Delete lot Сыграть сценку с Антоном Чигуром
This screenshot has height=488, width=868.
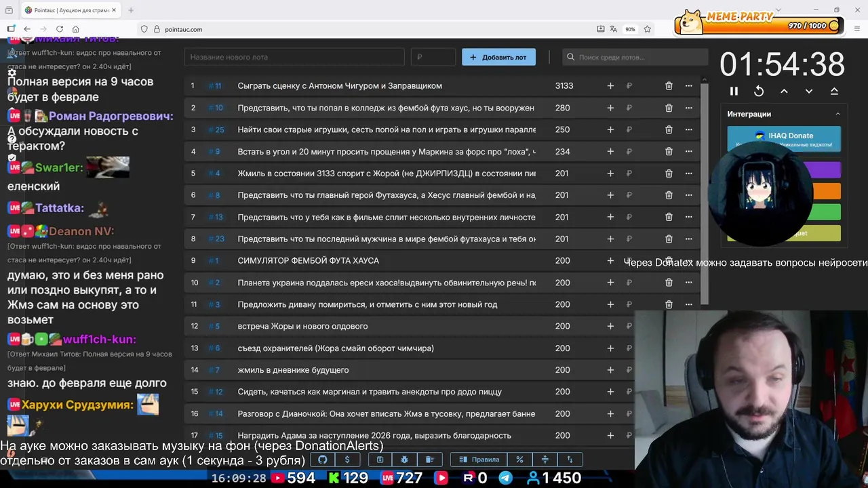(669, 86)
